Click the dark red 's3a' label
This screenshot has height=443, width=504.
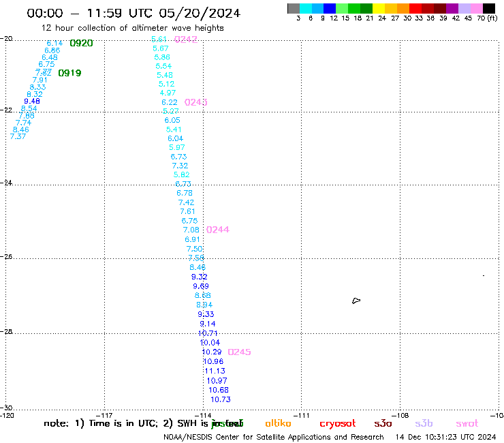[383, 423]
